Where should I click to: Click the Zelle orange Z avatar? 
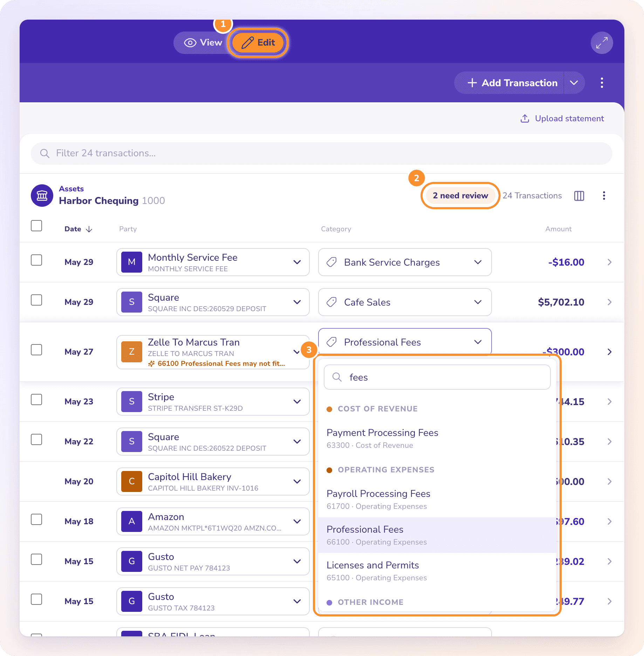pos(132,351)
